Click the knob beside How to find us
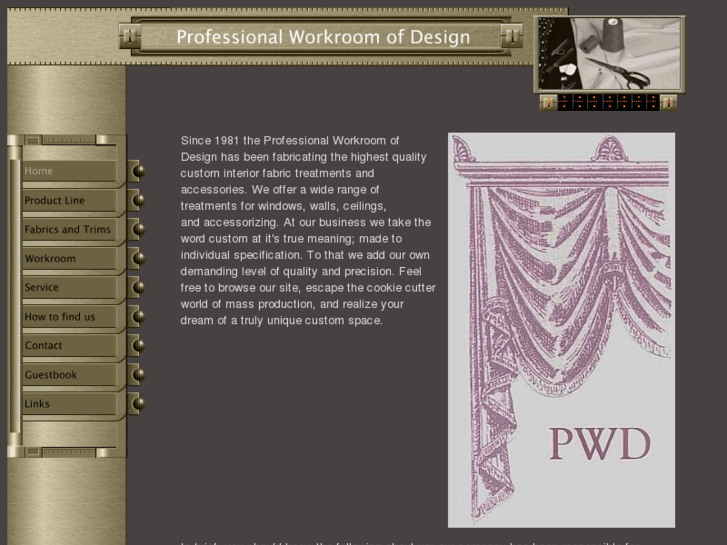Viewport: 727px width, 545px height. [138, 317]
